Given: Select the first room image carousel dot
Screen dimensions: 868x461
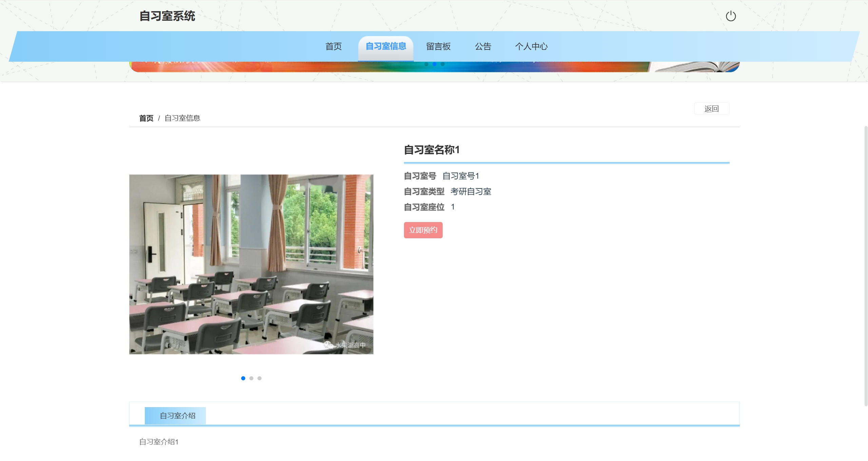Looking at the screenshot, I should (243, 378).
